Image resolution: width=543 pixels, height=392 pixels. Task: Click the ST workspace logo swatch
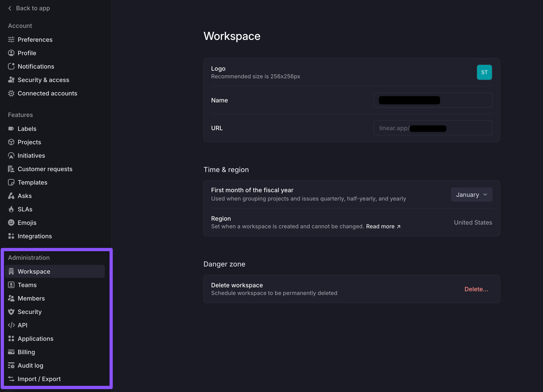[x=484, y=72]
